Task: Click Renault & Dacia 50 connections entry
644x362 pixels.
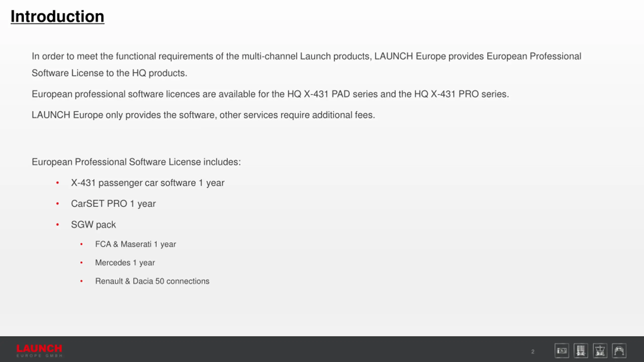Action: click(152, 281)
